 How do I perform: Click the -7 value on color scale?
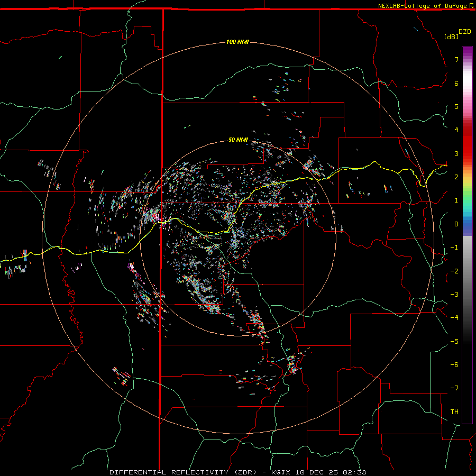click(x=454, y=388)
